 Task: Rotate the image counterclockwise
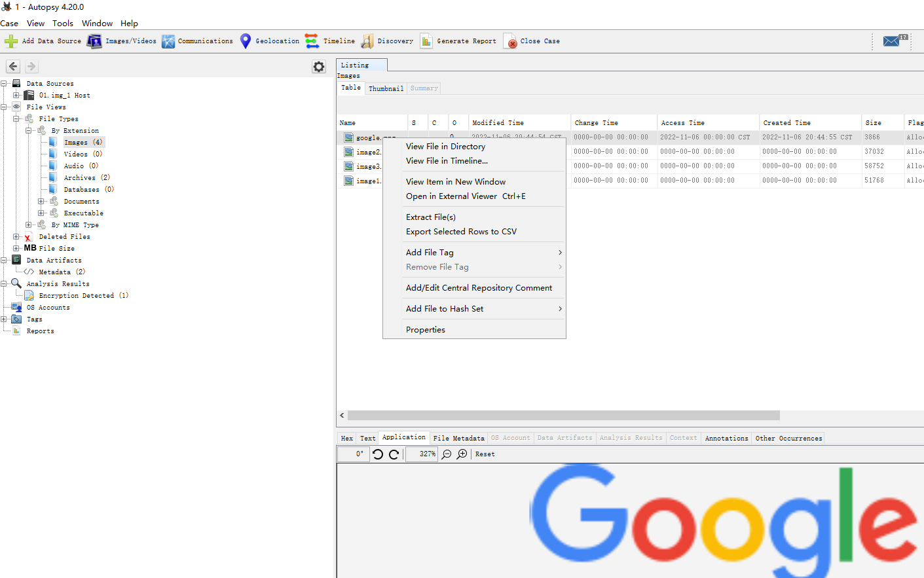click(378, 454)
